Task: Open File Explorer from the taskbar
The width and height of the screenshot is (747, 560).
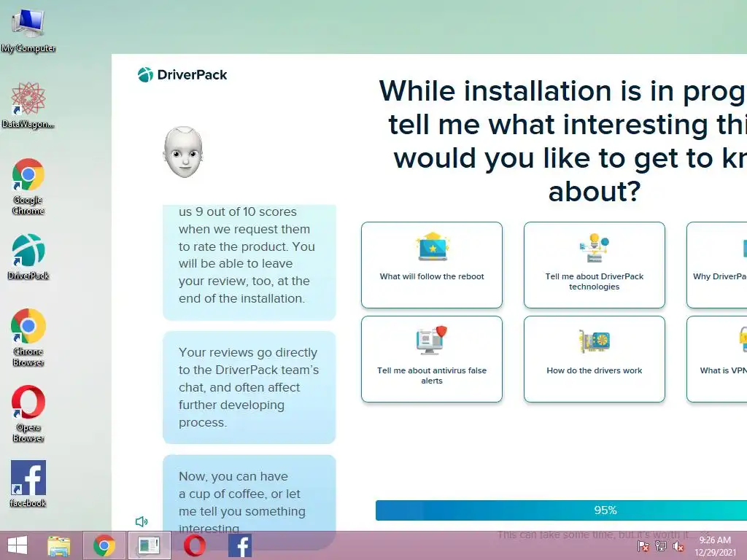Action: pyautogui.click(x=59, y=545)
